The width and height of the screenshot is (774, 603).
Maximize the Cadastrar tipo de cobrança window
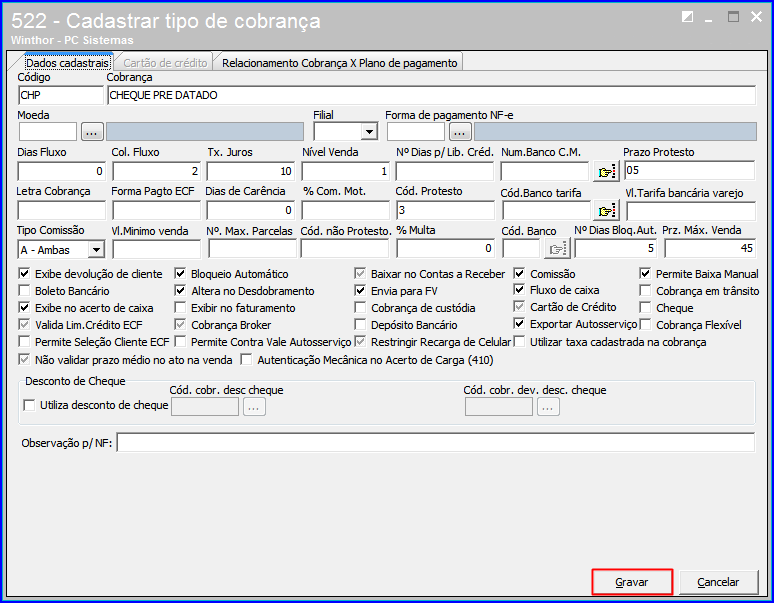click(734, 17)
